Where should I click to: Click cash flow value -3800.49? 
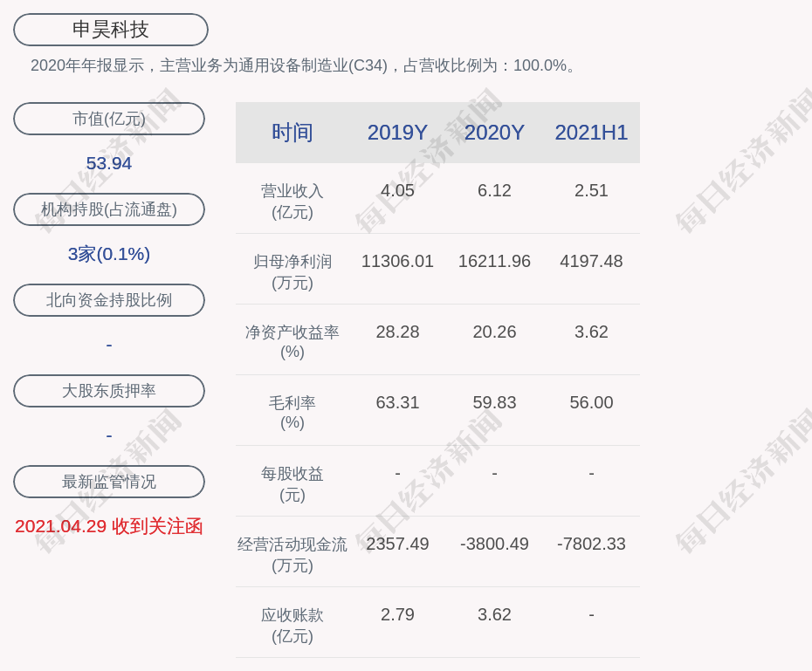click(494, 544)
